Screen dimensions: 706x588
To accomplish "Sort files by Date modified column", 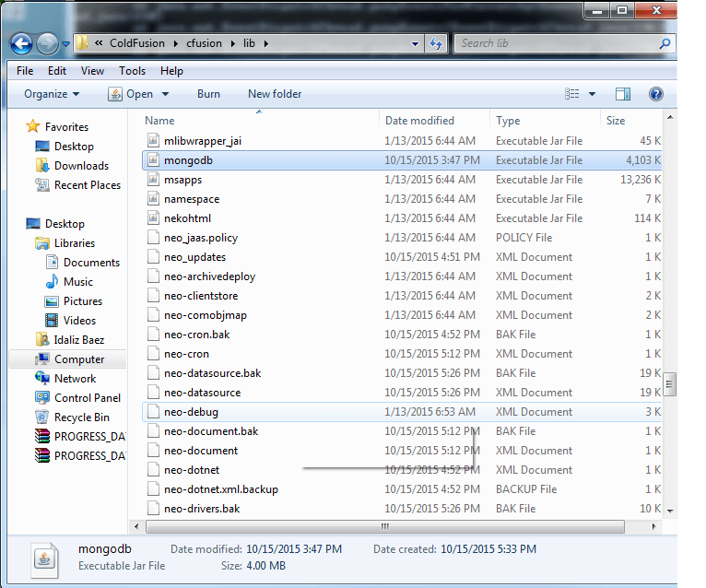I will point(419,121).
